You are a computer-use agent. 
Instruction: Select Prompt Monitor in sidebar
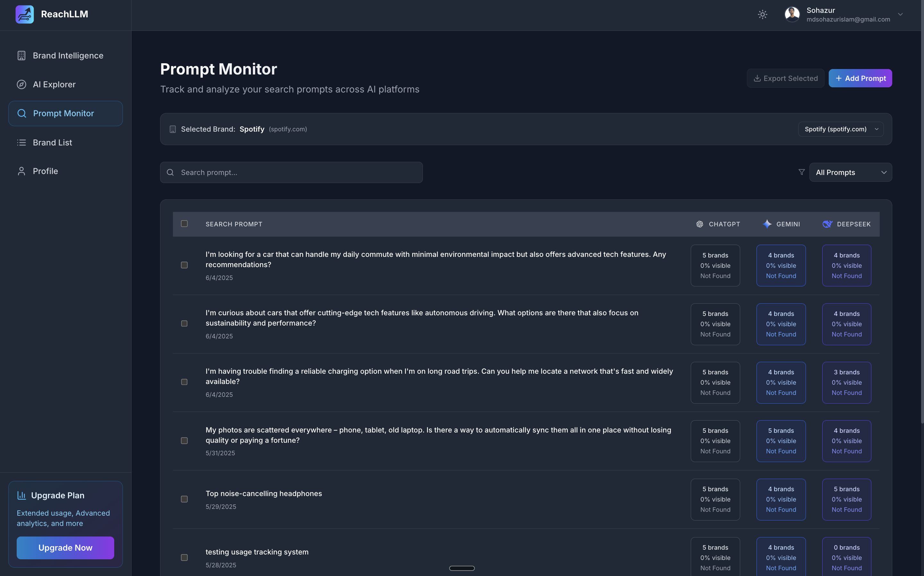(x=65, y=114)
